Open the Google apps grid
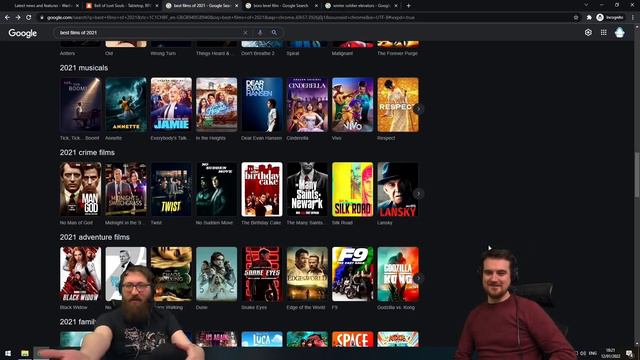Screen dimensions: 640x360 [x=604, y=33]
